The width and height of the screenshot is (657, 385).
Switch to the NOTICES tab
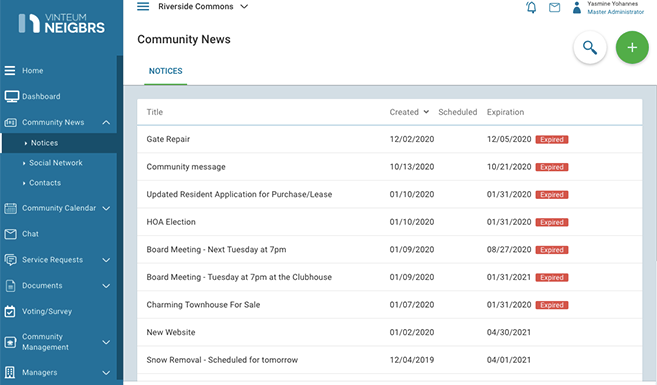click(166, 71)
